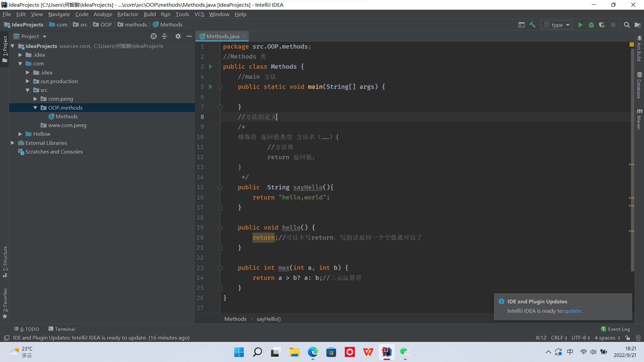Screen dimensions: 644x362
Task: Toggle the Structure tool window stripe
Action: (5, 262)
